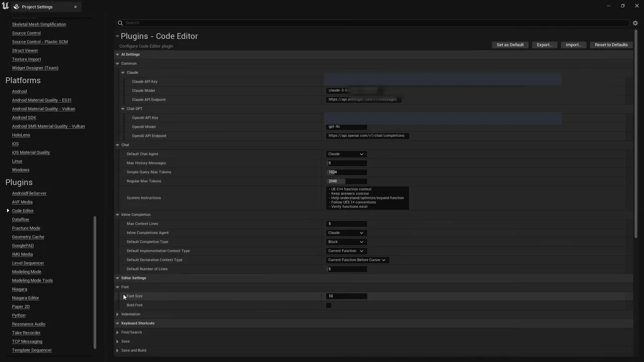
Task: Select the Project Settings tab
Action: pos(46,7)
